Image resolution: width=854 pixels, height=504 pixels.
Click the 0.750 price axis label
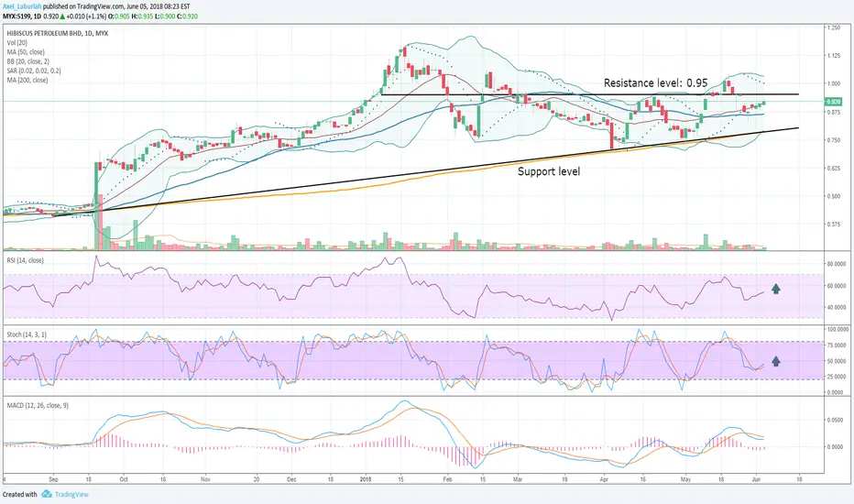pos(833,140)
